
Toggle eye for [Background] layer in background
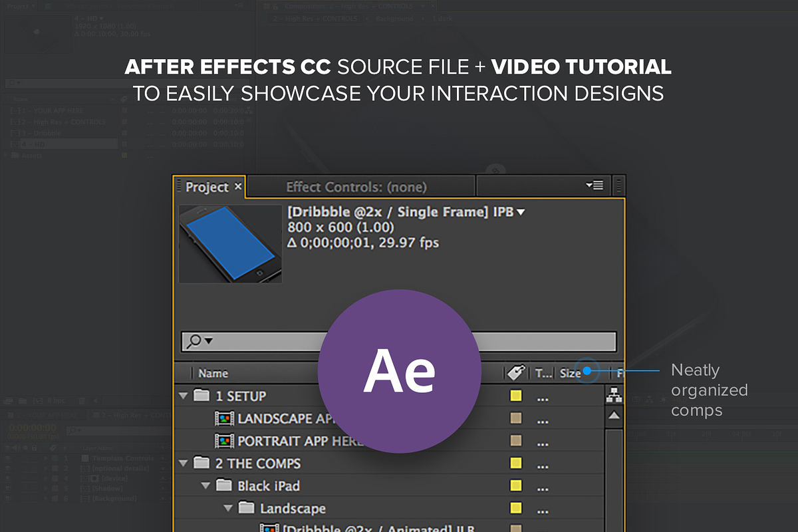(x=9, y=499)
